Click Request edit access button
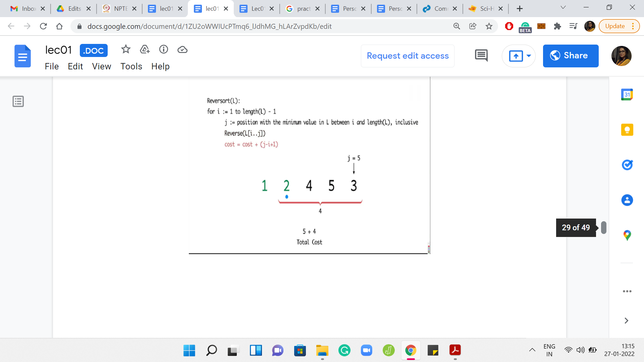644x362 pixels. [x=408, y=56]
